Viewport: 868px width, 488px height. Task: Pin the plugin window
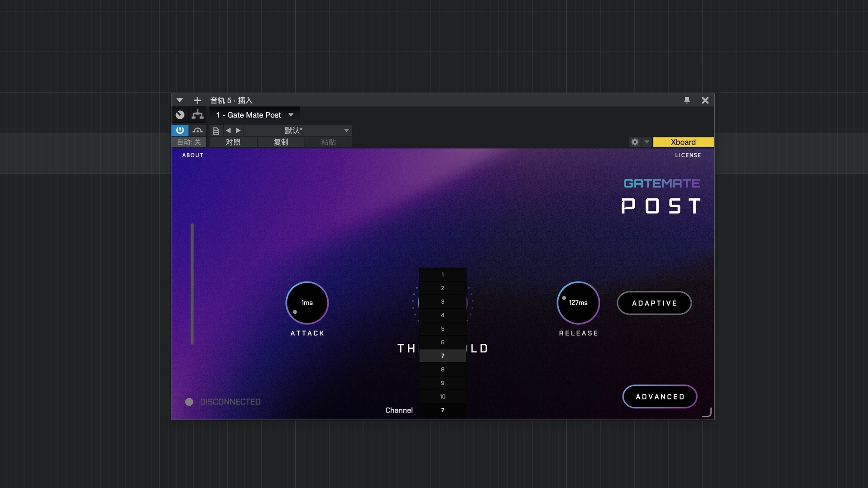687,100
